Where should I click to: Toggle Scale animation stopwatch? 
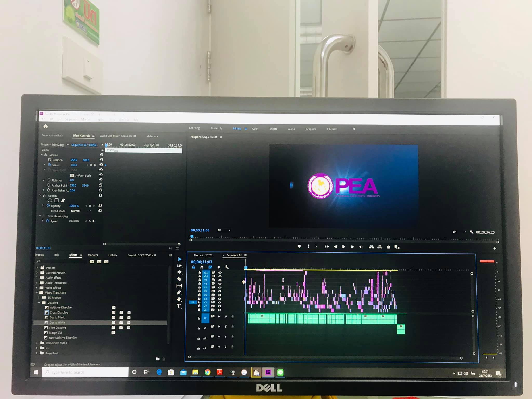point(49,165)
